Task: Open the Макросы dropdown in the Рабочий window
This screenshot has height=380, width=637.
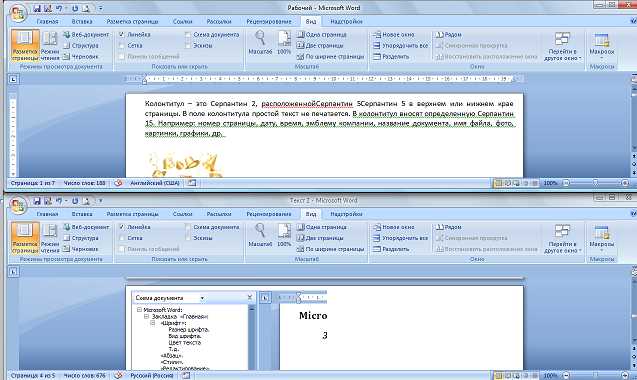Action: (602, 46)
